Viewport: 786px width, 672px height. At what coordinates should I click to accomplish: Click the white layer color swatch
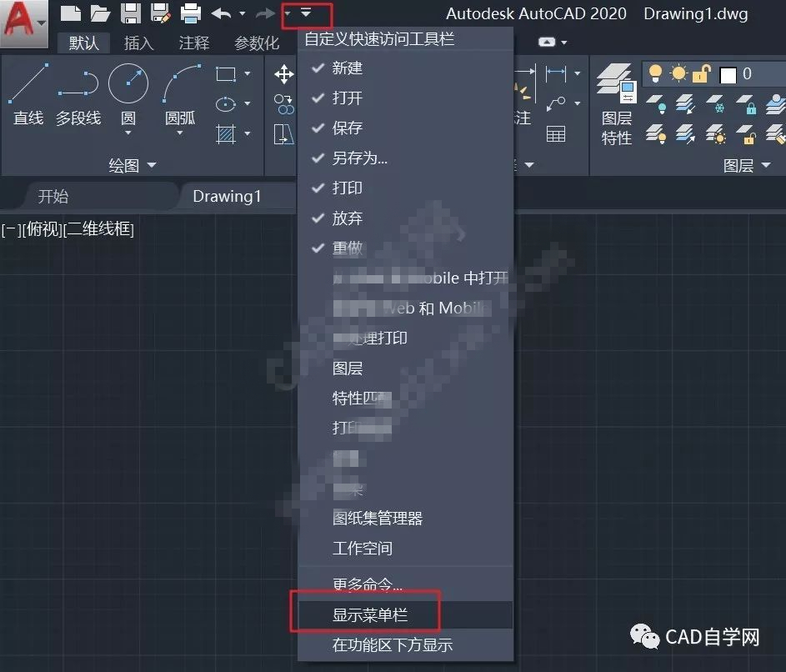pyautogui.click(x=728, y=75)
